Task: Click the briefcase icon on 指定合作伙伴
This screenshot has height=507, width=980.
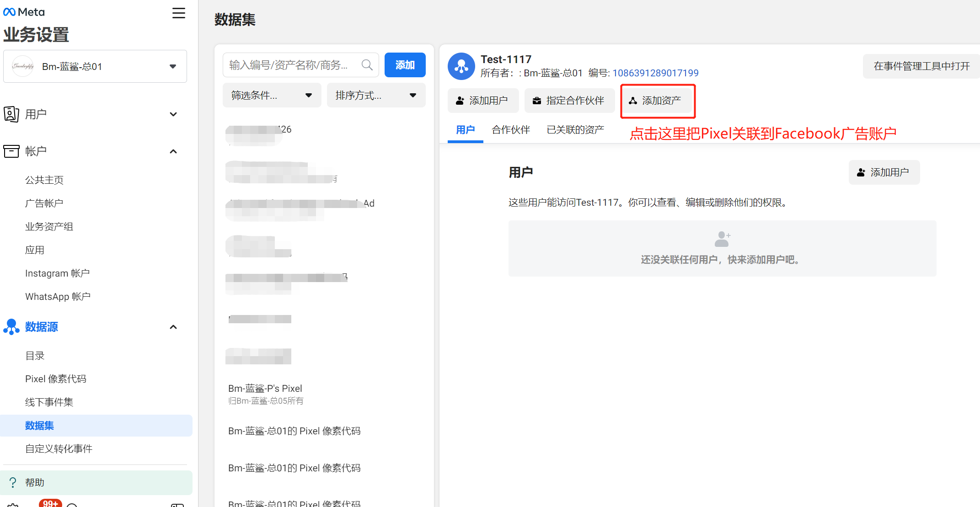Action: 537,101
